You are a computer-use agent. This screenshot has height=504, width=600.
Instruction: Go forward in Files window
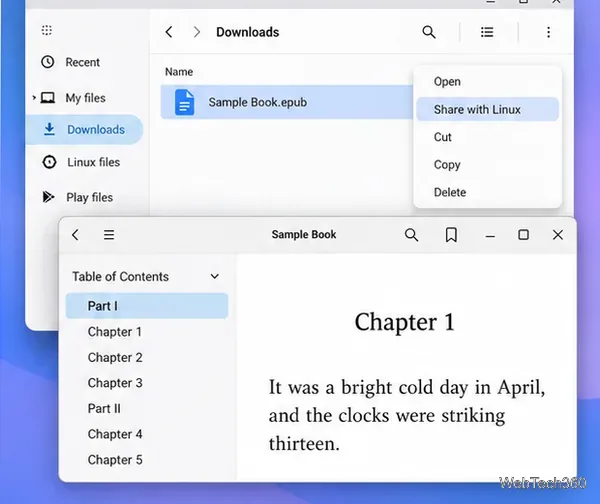click(x=197, y=32)
